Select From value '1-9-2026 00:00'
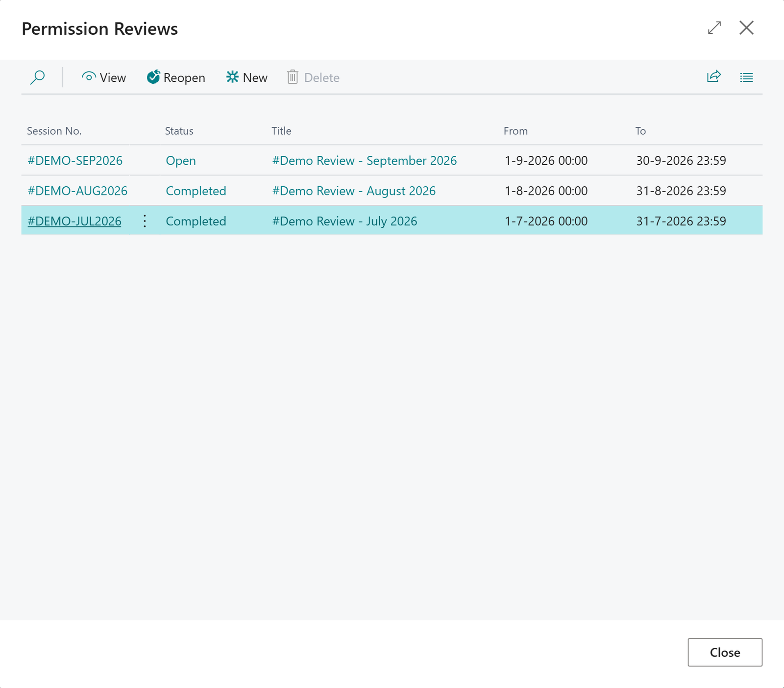This screenshot has width=784, height=688. coord(546,161)
